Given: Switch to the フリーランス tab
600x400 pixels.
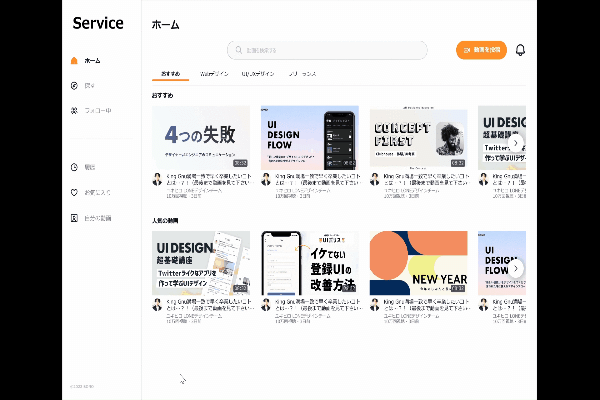Looking at the screenshot, I should tap(302, 73).
